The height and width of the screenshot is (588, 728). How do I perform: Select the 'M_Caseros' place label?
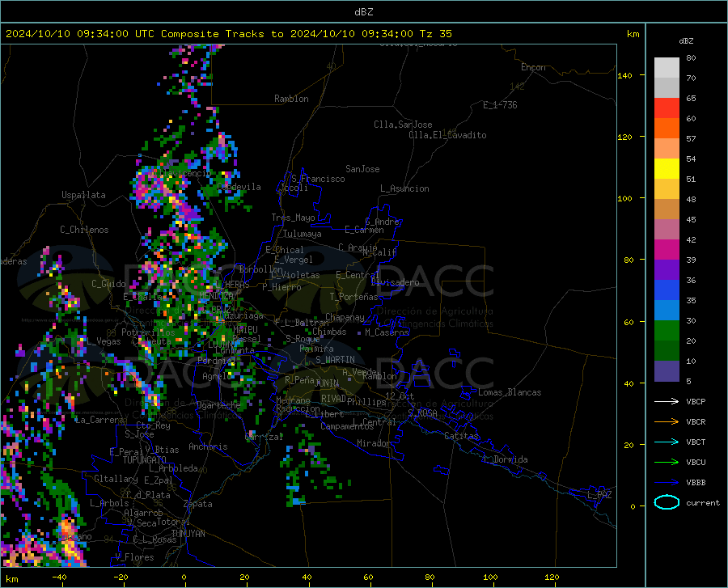(387, 332)
